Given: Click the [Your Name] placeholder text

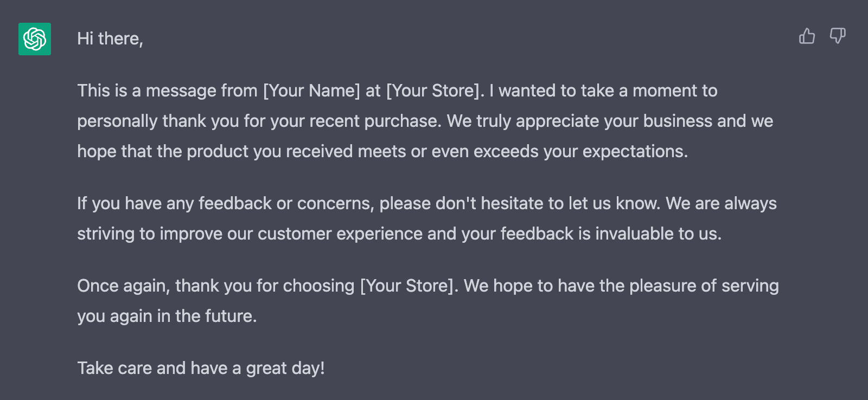Looking at the screenshot, I should pyautogui.click(x=311, y=91).
